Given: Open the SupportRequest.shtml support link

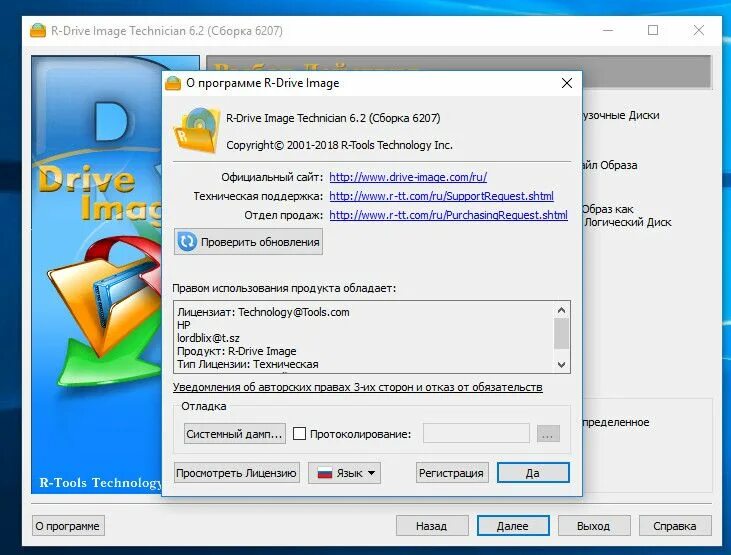Looking at the screenshot, I should 441,196.
